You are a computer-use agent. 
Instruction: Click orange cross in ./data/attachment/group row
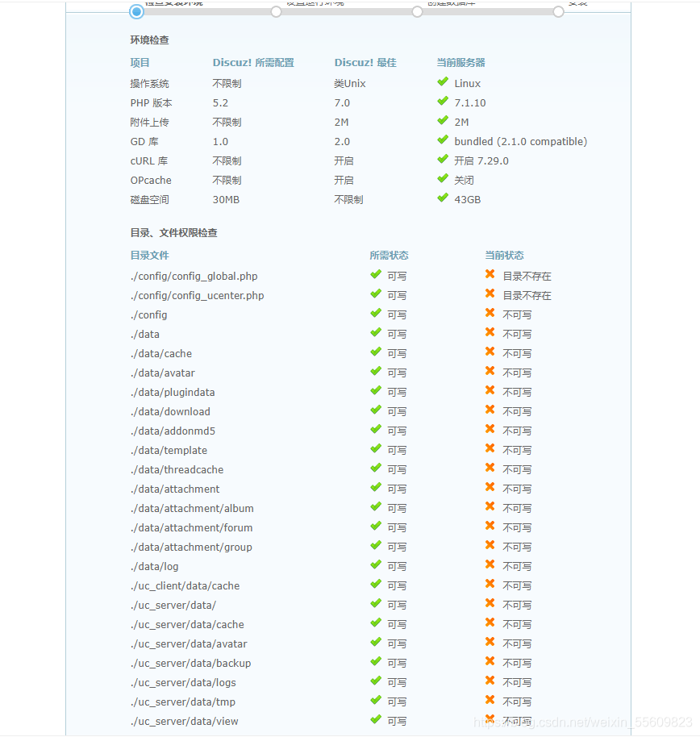tap(490, 545)
